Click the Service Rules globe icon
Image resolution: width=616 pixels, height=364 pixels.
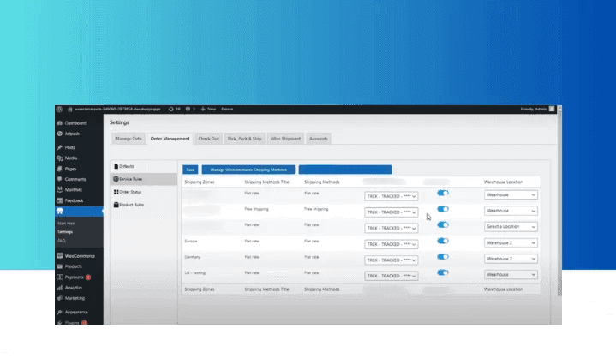coord(115,178)
